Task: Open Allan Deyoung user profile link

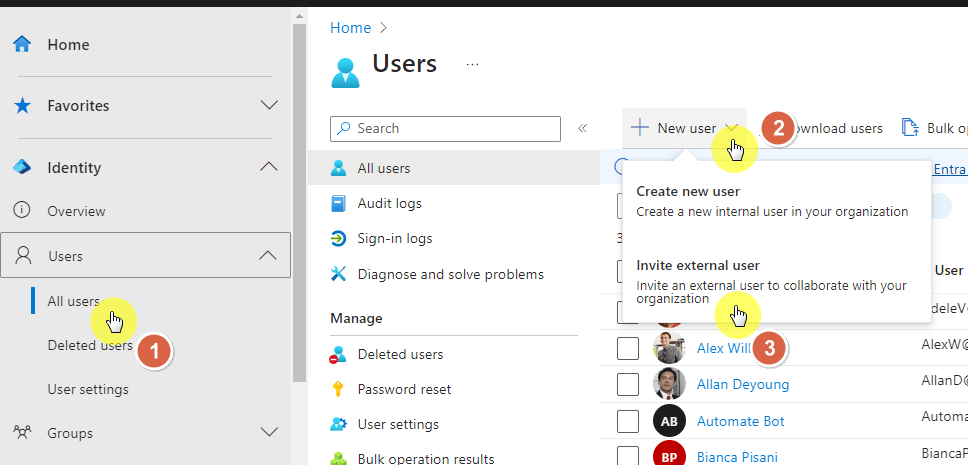Action: [743, 385]
